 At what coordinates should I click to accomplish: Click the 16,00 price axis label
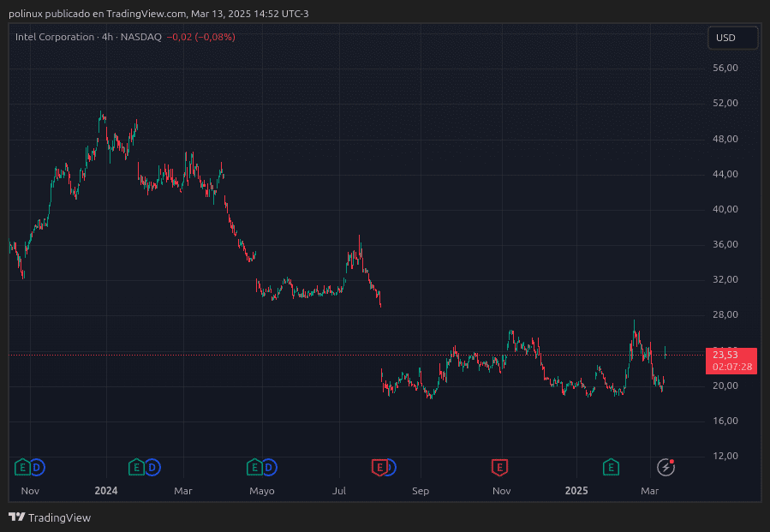(725, 421)
